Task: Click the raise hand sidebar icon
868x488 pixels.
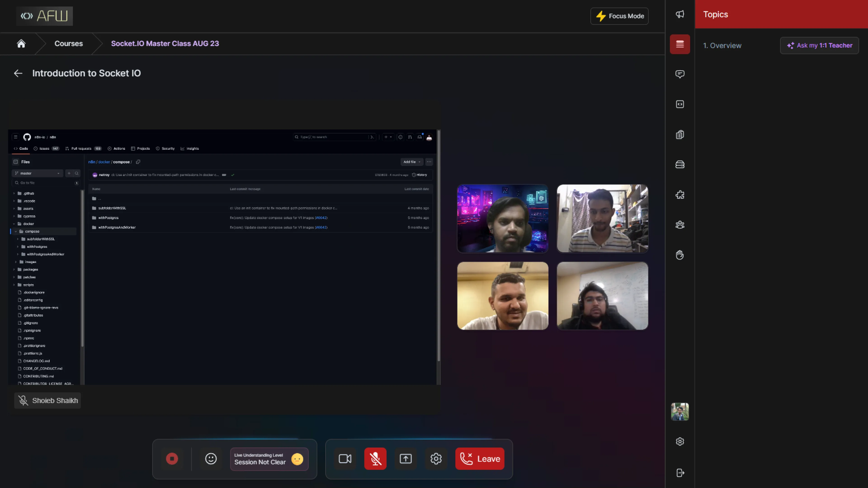Action: 680,255
